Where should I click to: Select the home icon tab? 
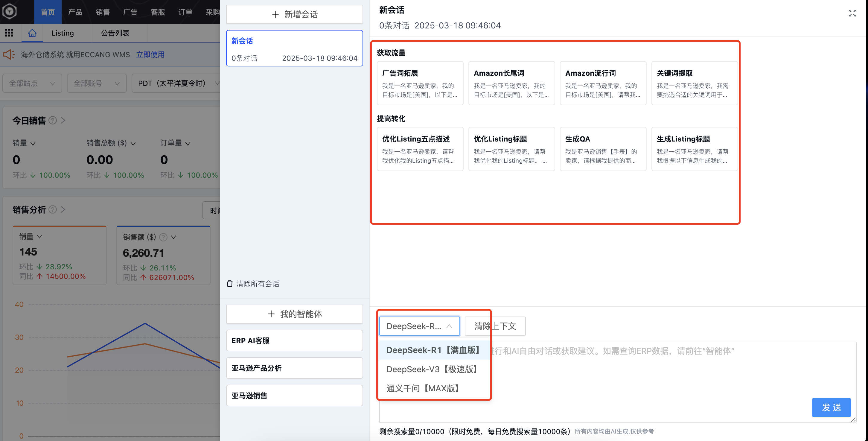[x=32, y=33]
